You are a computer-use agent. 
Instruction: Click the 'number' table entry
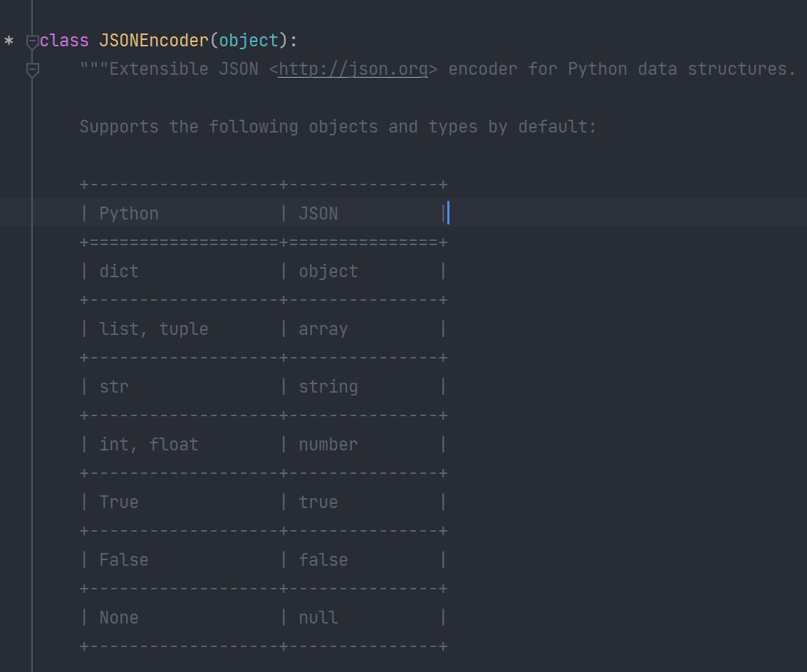click(328, 445)
